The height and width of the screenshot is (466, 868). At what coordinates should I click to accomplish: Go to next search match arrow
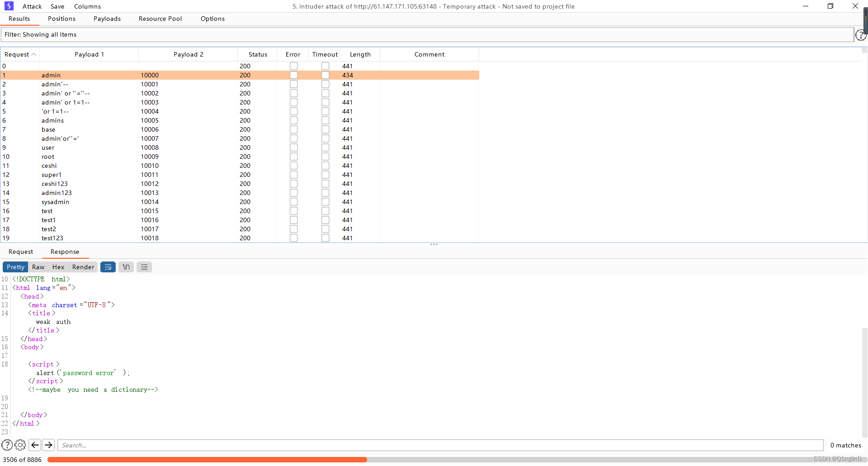tap(48, 445)
